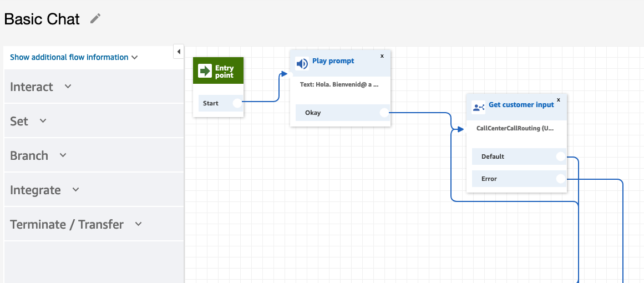Click the Get customer input block icon

tap(479, 108)
